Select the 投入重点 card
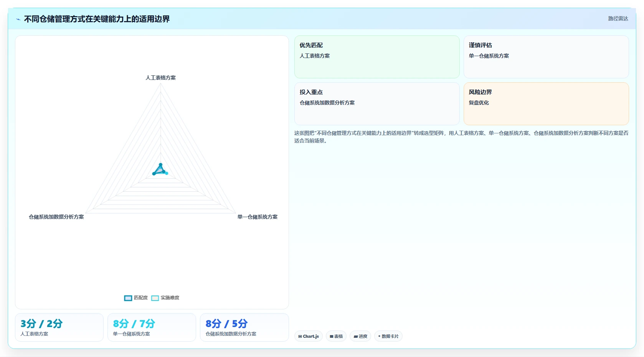 tap(377, 104)
